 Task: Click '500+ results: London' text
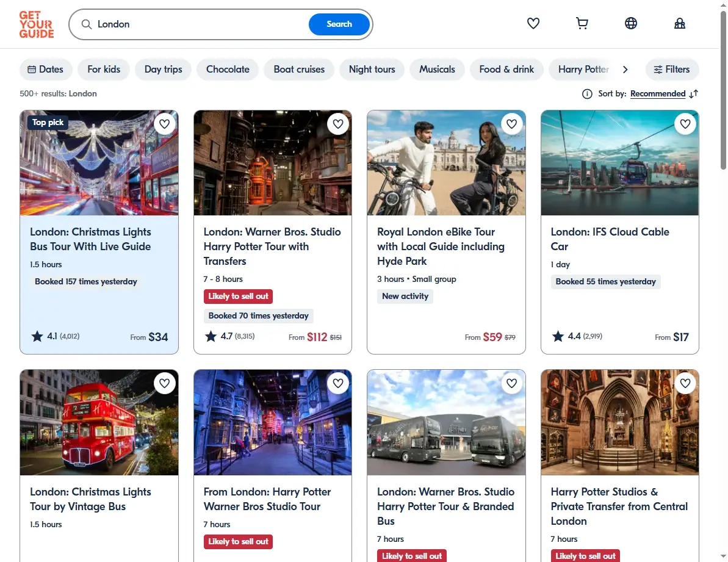58,94
